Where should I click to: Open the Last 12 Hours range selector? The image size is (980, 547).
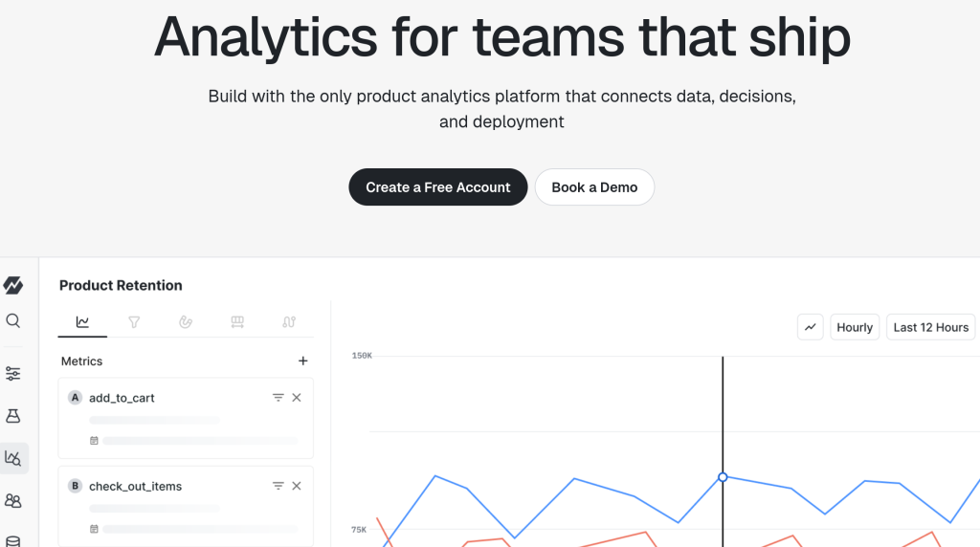pos(930,327)
